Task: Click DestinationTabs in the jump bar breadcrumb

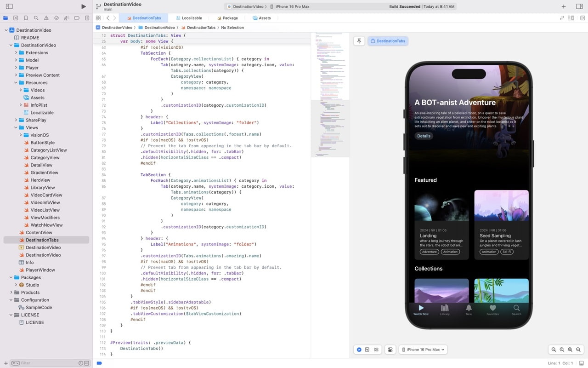Action: (x=200, y=28)
